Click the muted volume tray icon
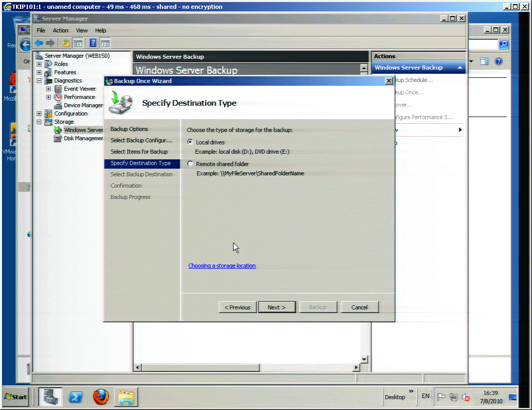This screenshot has width=532, height=410. tap(465, 397)
